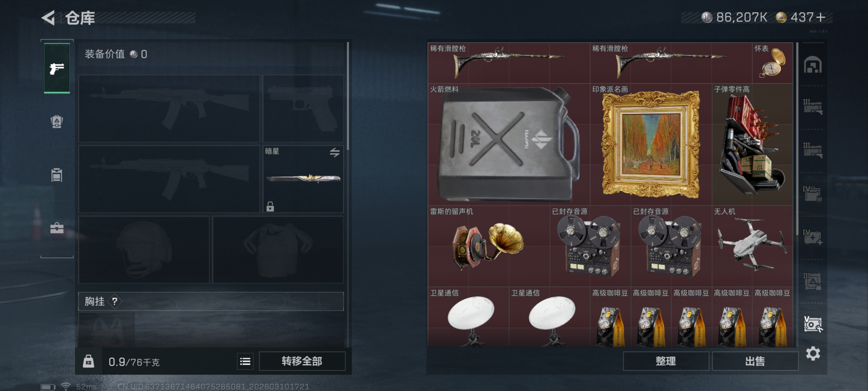The image size is (868, 391).
Task: Select the main stash house icon
Action: [813, 65]
